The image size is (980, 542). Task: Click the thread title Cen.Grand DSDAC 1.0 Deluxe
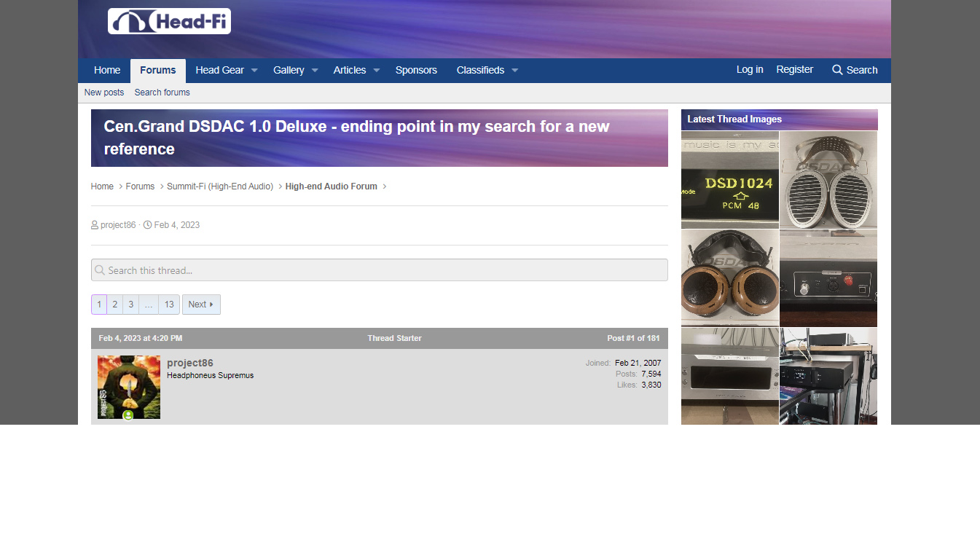click(x=356, y=138)
